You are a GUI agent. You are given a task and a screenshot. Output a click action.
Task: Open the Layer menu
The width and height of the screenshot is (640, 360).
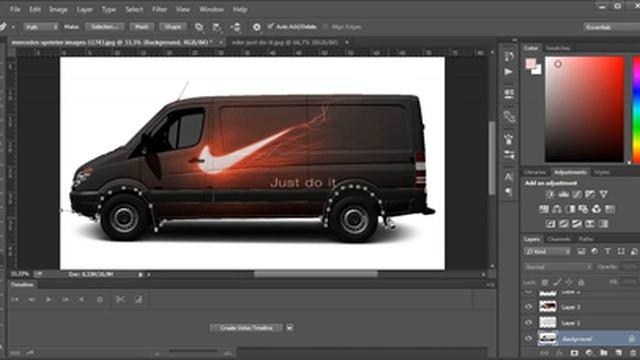pyautogui.click(x=84, y=9)
